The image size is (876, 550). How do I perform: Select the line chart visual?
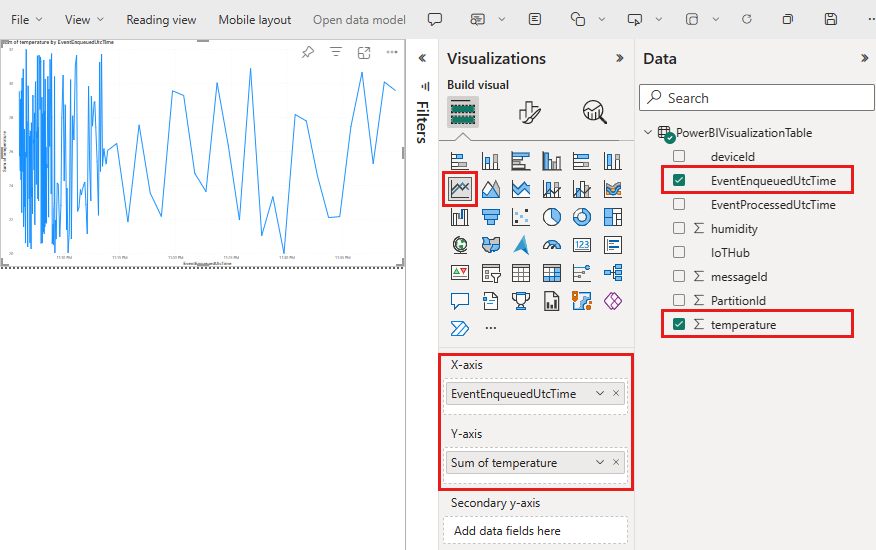[x=460, y=189]
